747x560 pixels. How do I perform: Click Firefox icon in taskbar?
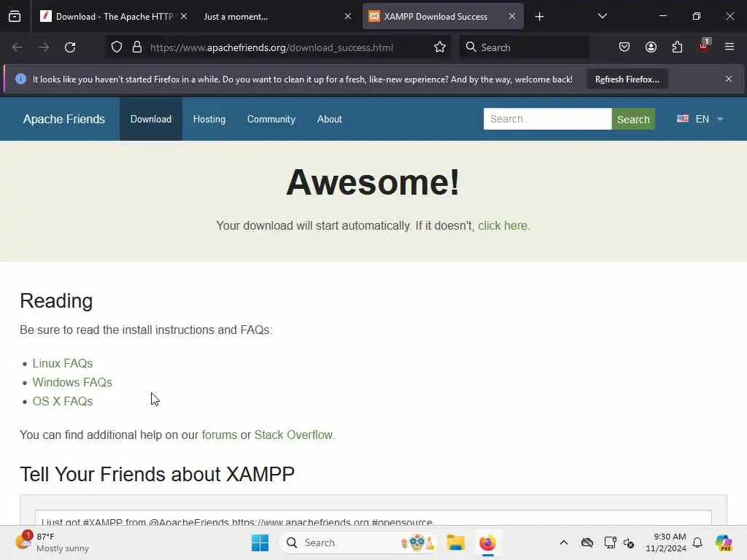487,542
